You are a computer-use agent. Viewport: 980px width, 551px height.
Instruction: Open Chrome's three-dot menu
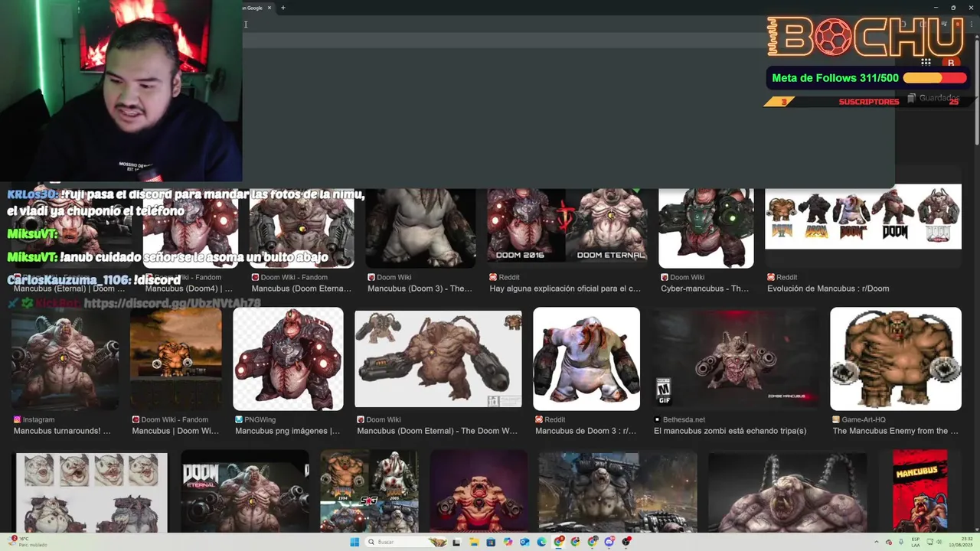pyautogui.click(x=970, y=24)
